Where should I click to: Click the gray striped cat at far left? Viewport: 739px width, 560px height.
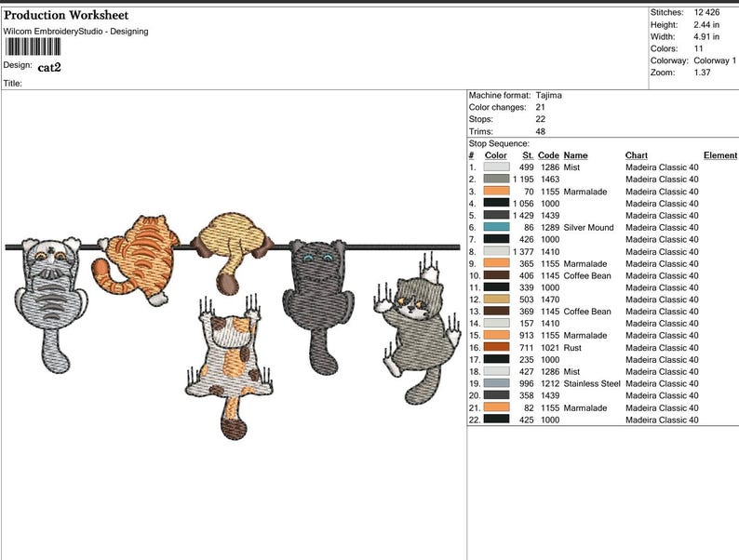tap(51, 304)
